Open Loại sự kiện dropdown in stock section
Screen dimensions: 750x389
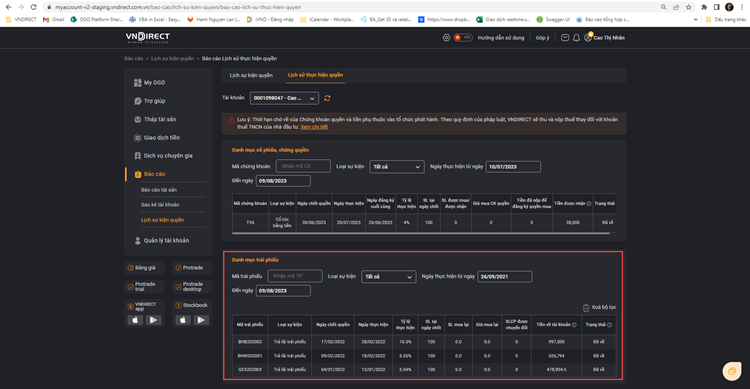click(397, 167)
